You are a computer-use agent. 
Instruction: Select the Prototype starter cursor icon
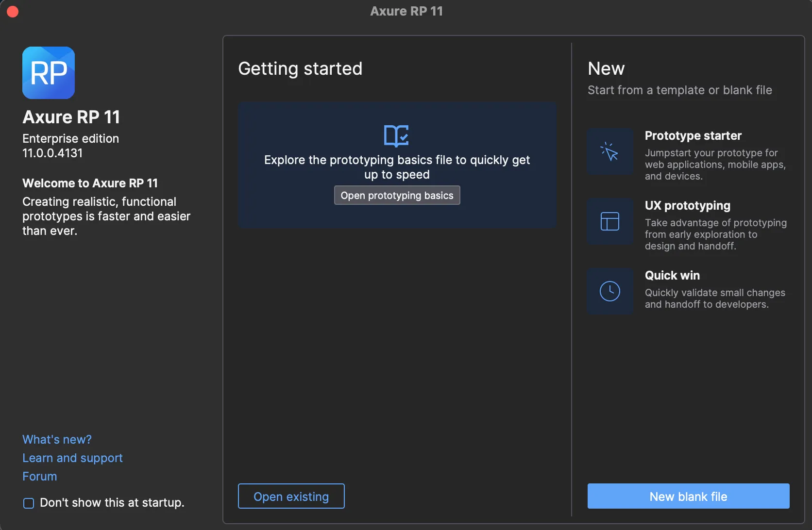click(x=610, y=151)
